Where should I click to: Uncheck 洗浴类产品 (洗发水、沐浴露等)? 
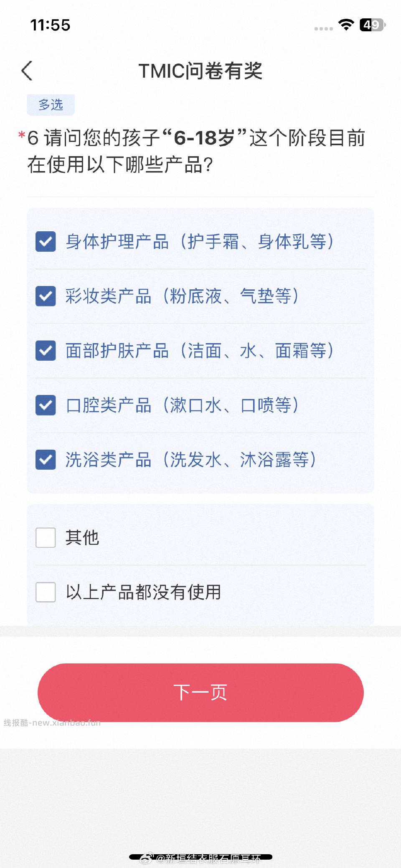pos(46,460)
